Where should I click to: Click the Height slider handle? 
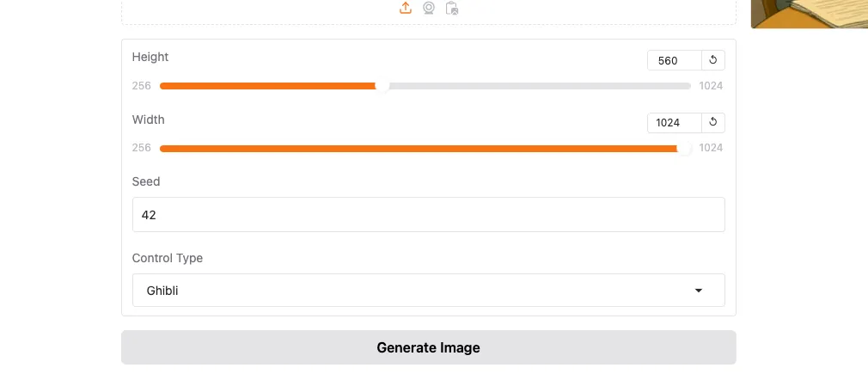(383, 86)
